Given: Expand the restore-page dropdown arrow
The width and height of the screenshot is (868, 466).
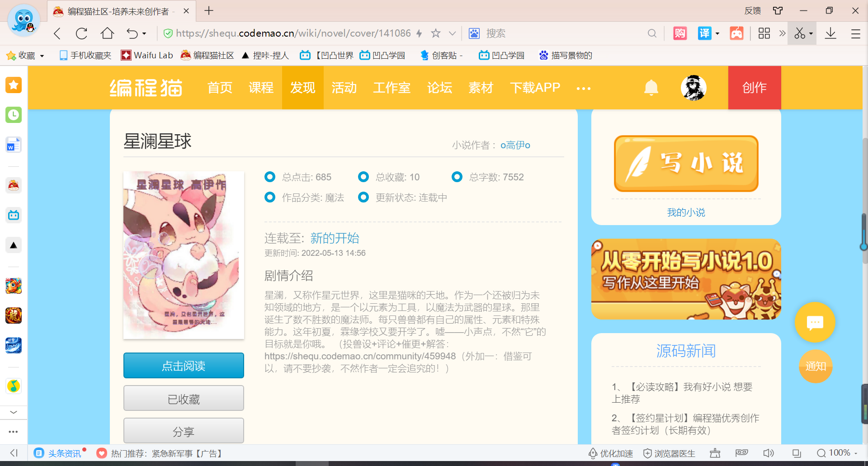Looking at the screenshot, I should pos(144,34).
